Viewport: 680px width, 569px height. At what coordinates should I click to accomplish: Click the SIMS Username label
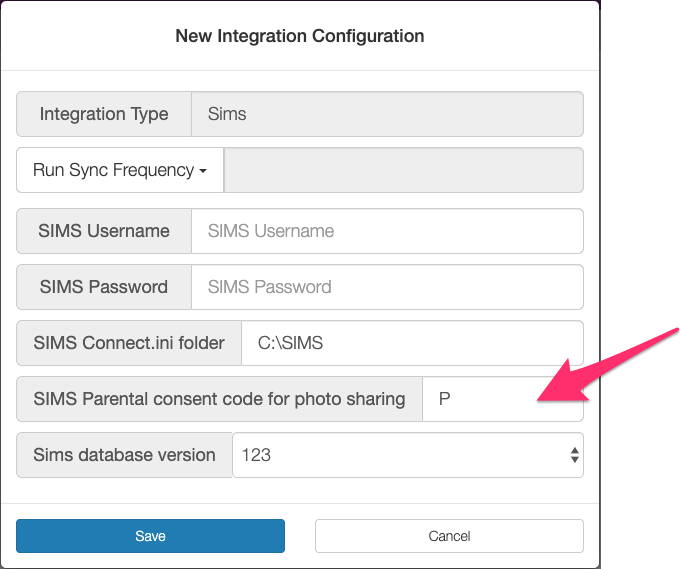click(104, 231)
